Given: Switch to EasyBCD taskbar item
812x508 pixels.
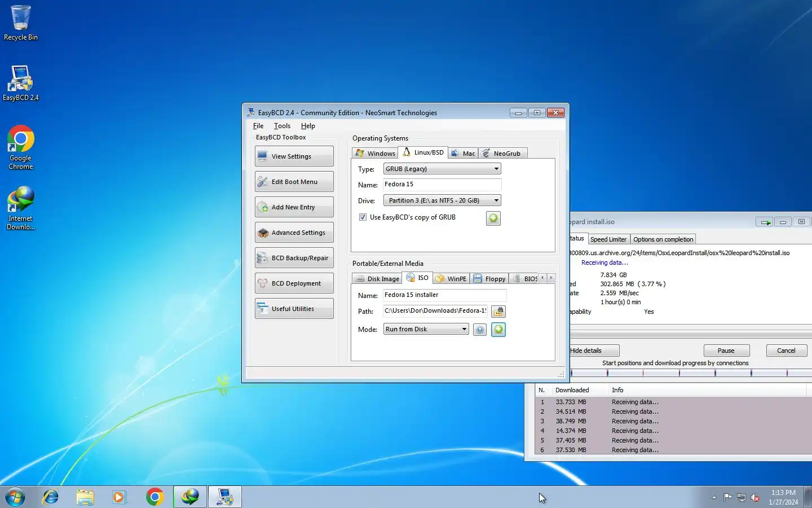Looking at the screenshot, I should (x=225, y=497).
